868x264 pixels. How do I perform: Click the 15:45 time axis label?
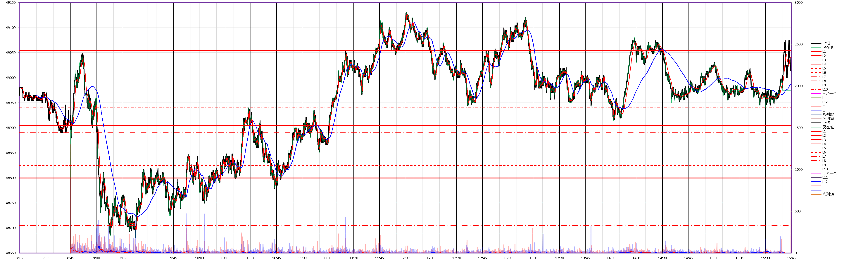(791, 258)
